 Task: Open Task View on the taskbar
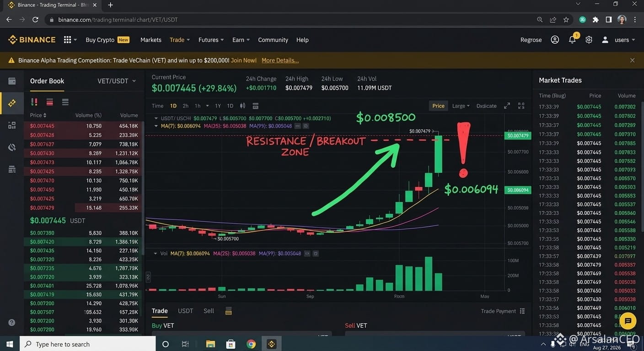pyautogui.click(x=185, y=344)
